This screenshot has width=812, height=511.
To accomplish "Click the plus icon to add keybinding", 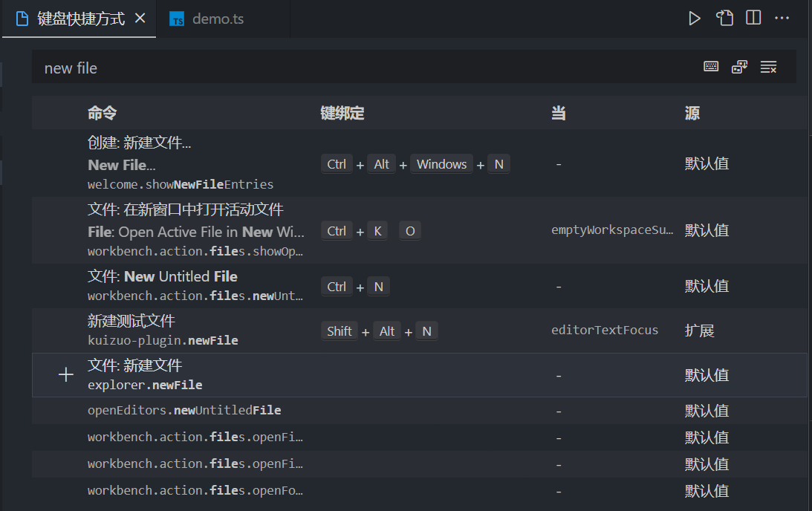I will click(66, 375).
